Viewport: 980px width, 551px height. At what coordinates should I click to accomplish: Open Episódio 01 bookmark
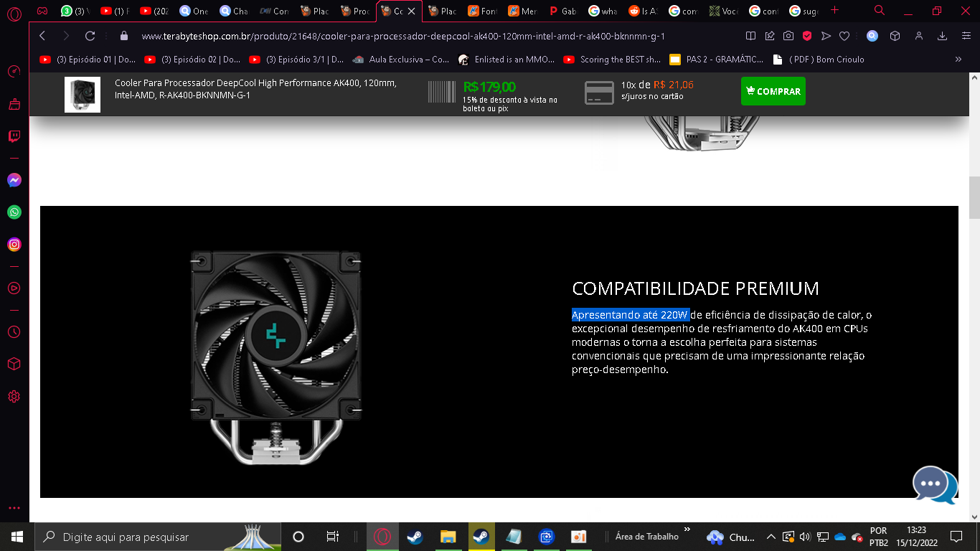click(x=88, y=60)
